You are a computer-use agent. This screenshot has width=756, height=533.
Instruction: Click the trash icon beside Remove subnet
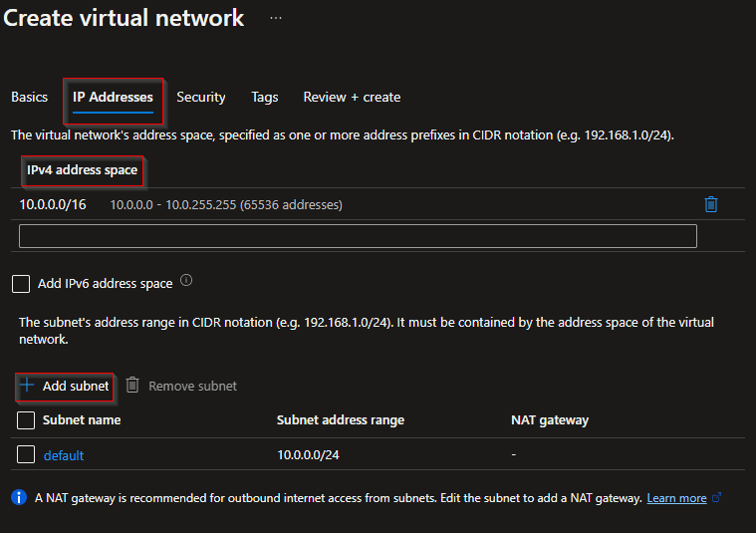pyautogui.click(x=132, y=385)
